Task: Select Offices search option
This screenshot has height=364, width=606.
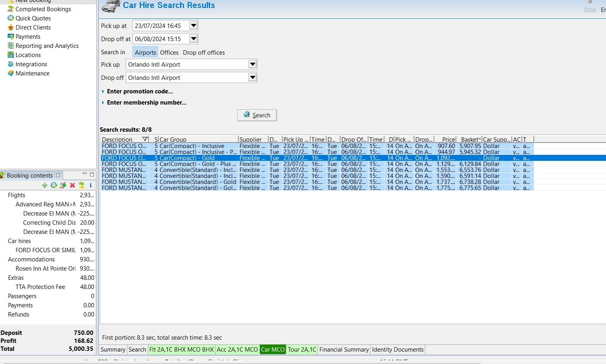Action: tap(169, 52)
